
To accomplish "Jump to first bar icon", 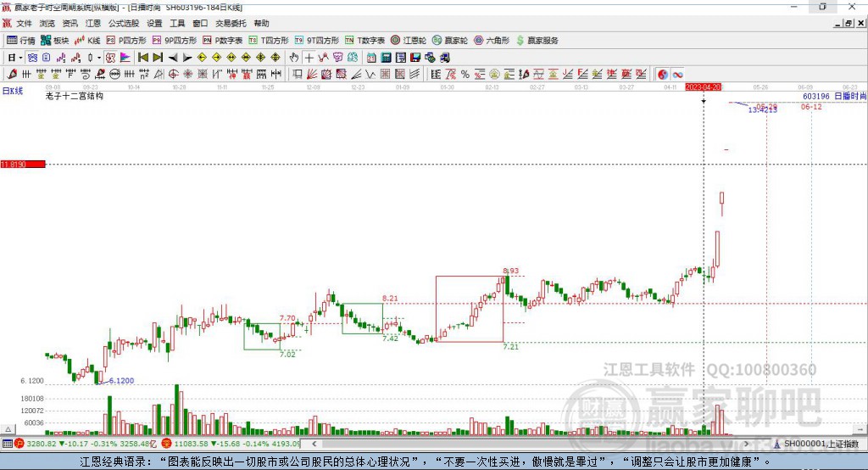I will click(x=142, y=58).
